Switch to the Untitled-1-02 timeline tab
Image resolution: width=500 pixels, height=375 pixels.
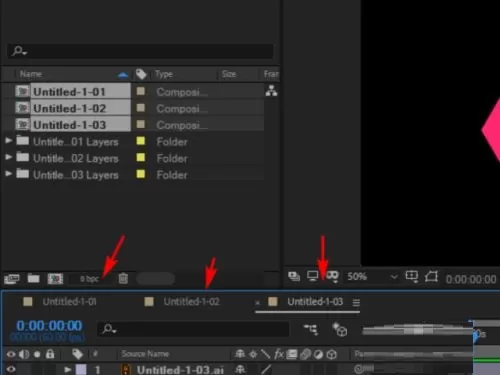click(x=191, y=302)
